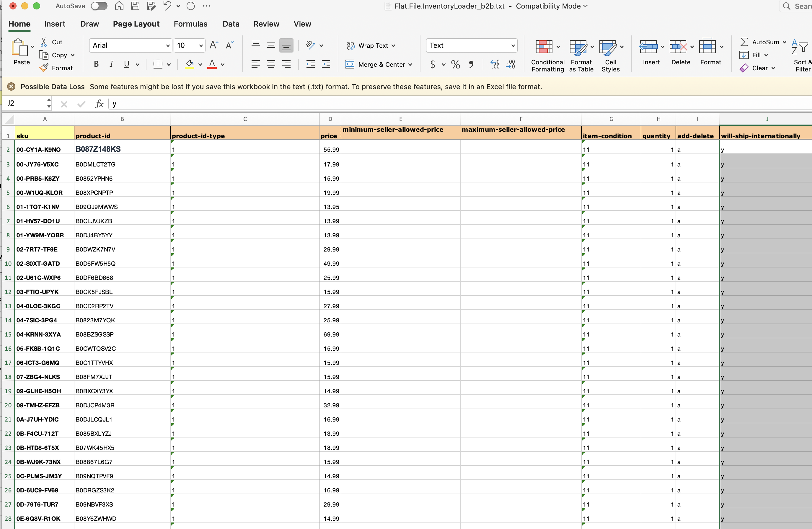This screenshot has width=812, height=529.
Task: Click the Insert Function fx icon
Action: coord(99,104)
